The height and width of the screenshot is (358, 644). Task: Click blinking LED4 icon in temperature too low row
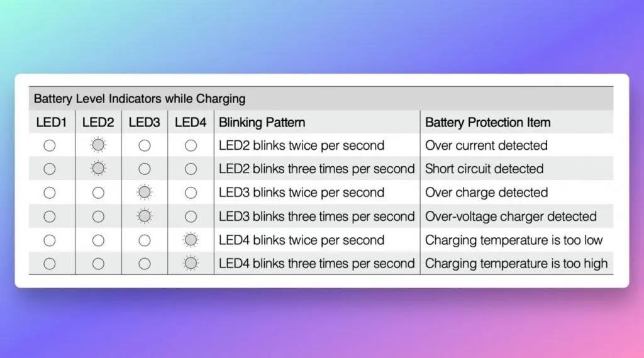(x=191, y=240)
